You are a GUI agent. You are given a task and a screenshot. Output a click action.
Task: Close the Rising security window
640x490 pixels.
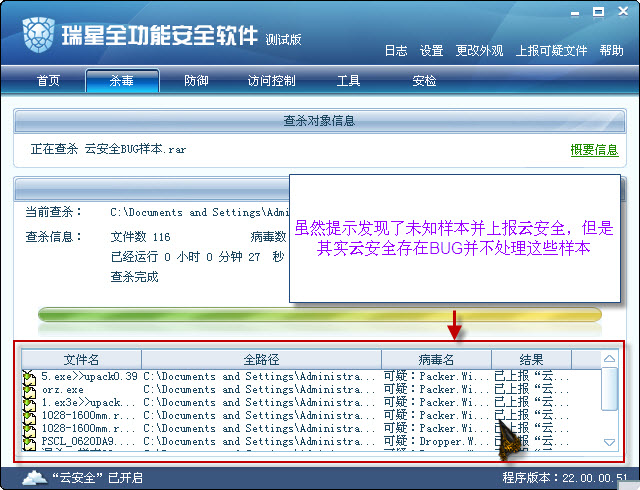click(x=623, y=11)
